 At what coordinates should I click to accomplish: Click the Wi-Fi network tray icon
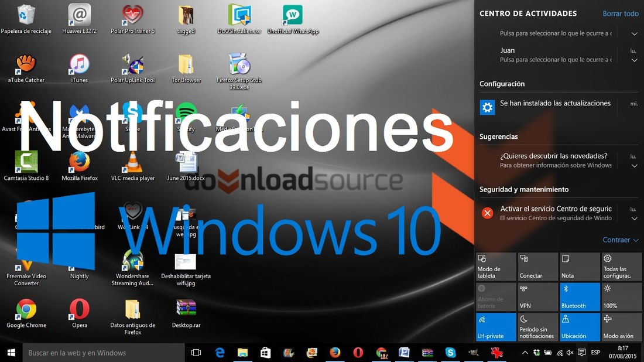click(559, 353)
